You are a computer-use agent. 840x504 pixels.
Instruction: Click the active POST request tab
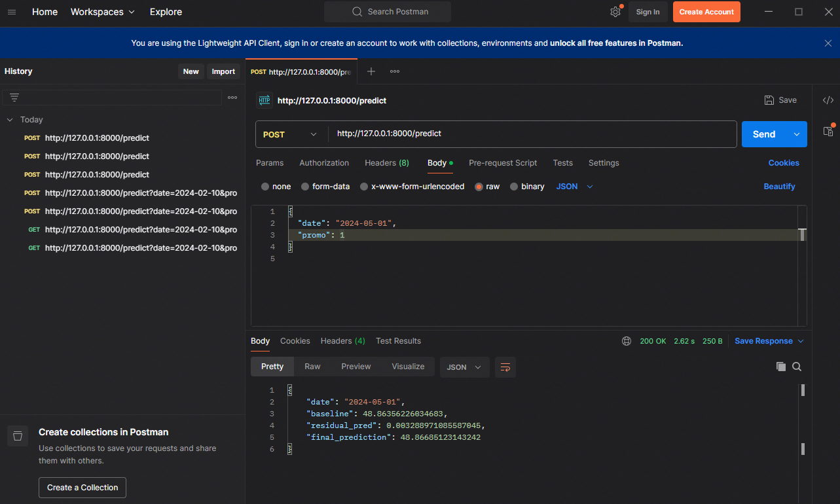pyautogui.click(x=301, y=71)
